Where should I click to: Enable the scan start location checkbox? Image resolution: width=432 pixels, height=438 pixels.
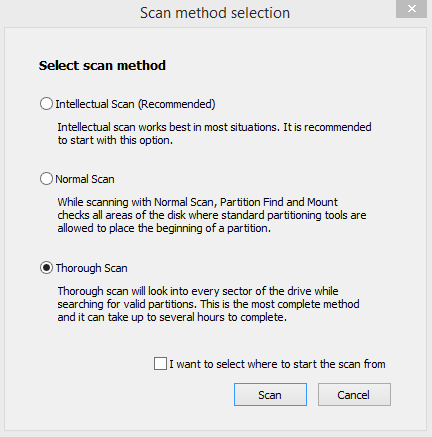tap(160, 364)
